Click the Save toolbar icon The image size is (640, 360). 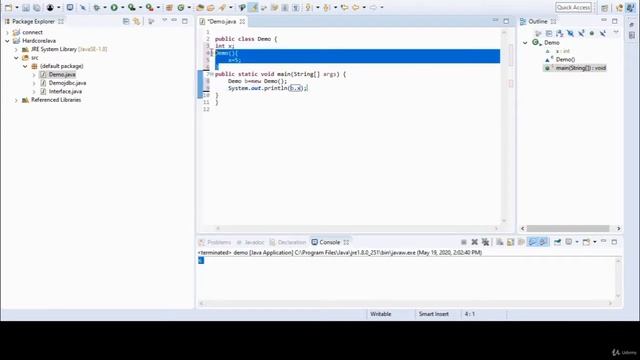26,7
